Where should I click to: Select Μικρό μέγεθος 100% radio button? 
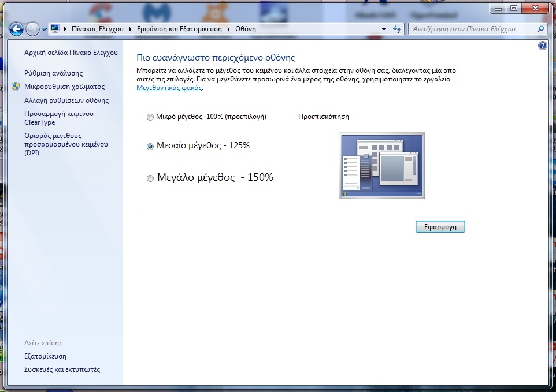150,117
